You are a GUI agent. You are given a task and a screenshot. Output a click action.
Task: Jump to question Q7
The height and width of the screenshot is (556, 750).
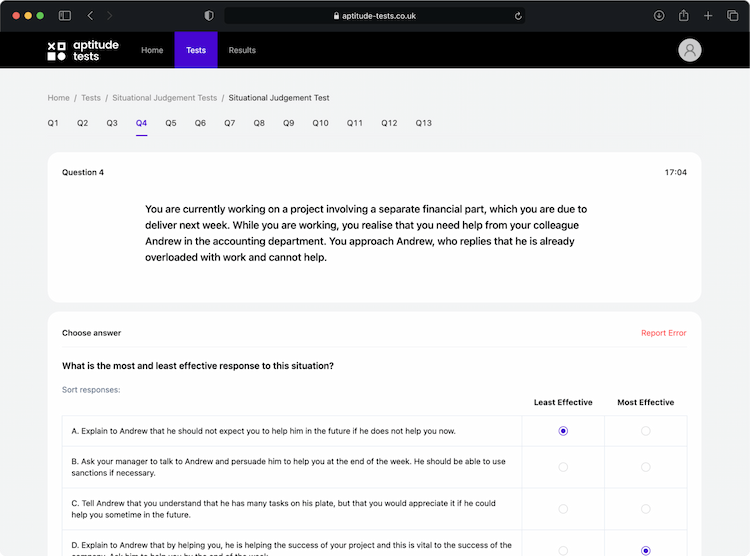tap(229, 123)
